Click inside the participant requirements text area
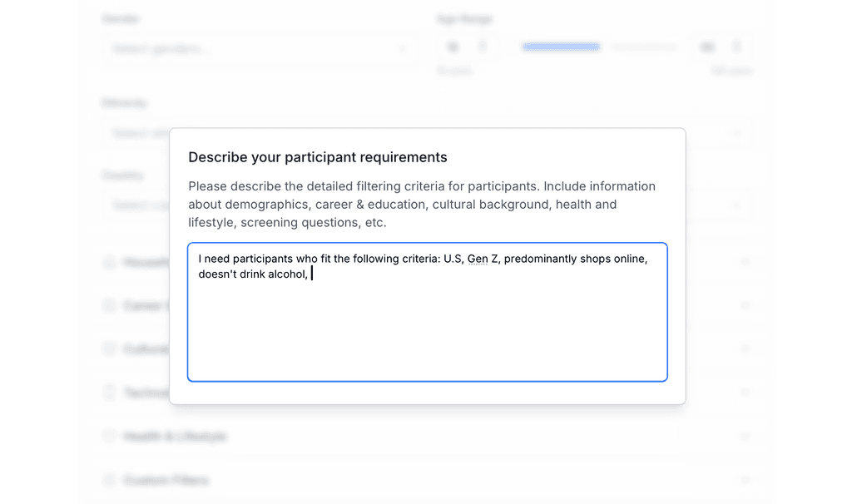 427,312
